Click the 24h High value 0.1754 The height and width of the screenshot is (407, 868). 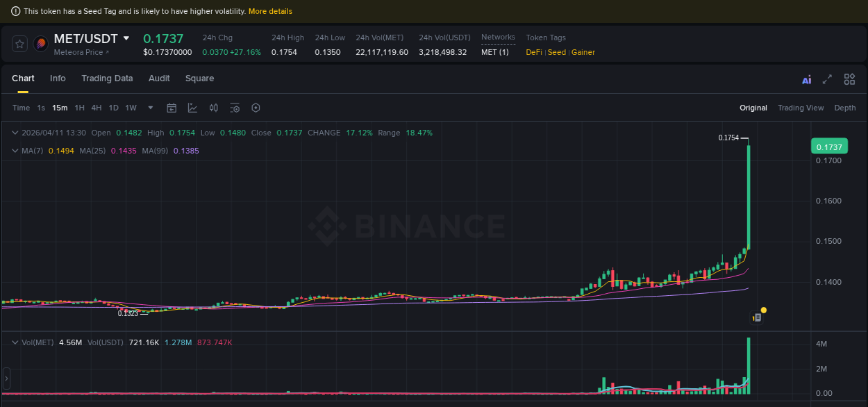tap(284, 52)
